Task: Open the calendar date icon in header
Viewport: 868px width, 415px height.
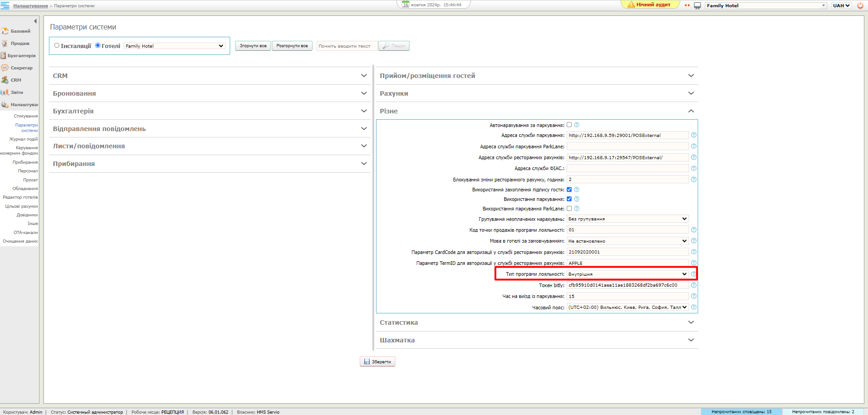Action: (x=405, y=5)
